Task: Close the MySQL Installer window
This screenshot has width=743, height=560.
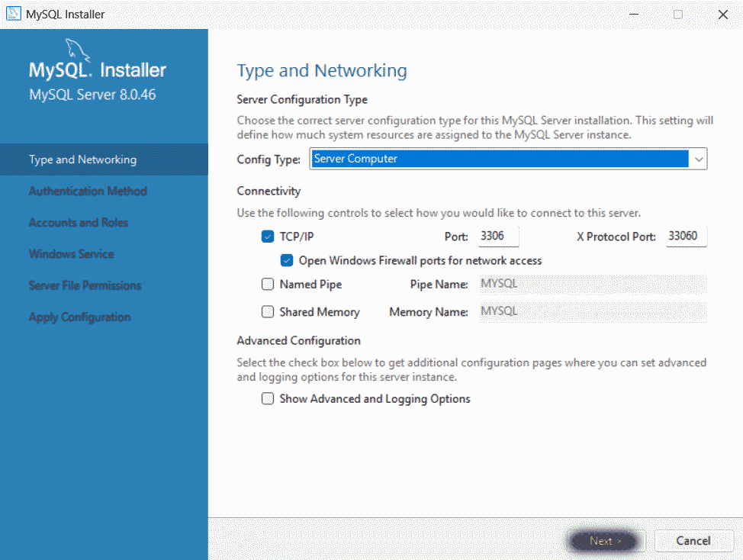Action: click(722, 14)
